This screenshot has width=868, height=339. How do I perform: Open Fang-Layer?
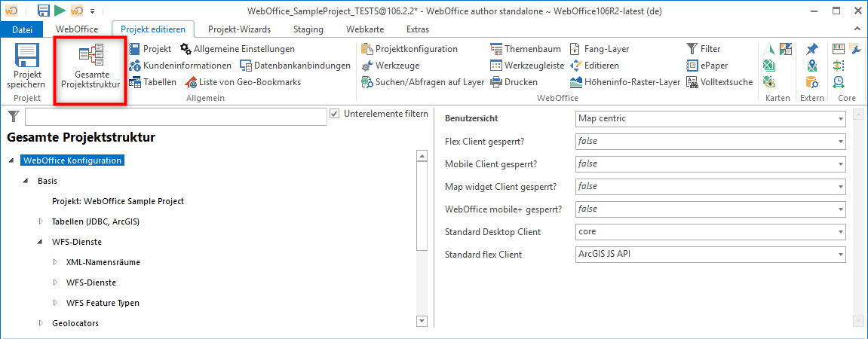600,49
